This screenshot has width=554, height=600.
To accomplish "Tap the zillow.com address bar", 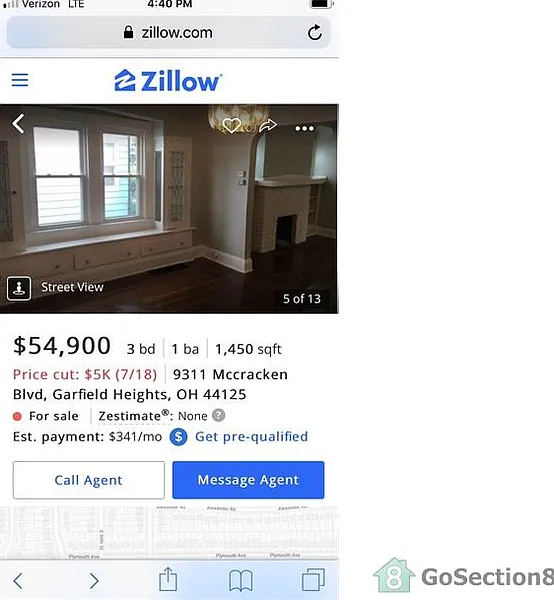I will coord(168,33).
